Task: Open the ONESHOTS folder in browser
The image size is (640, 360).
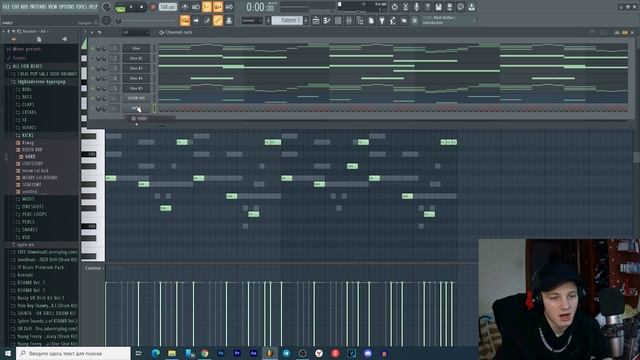Action: pos(32,207)
